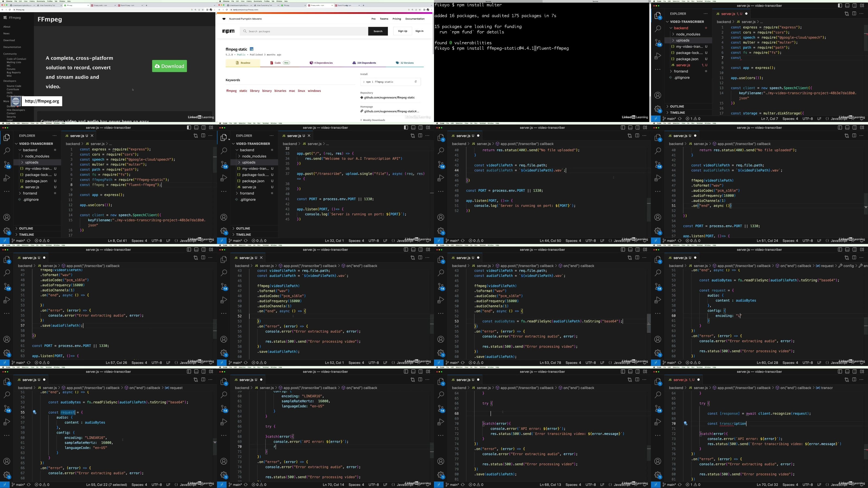Screen dimensions: 868x488
Task: Select server.js in the Ln 32, Col 1 frame explorer
Action: click(x=254, y=187)
